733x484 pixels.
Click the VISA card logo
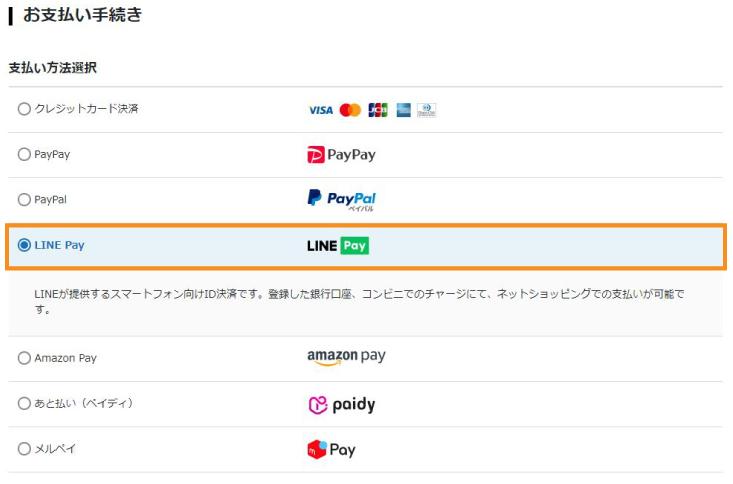click(321, 110)
